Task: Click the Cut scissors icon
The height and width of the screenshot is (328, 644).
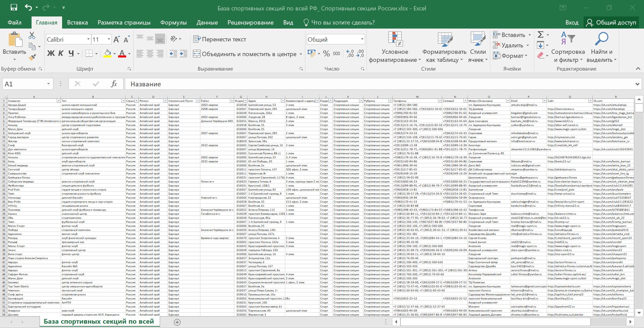Action: tap(32, 36)
